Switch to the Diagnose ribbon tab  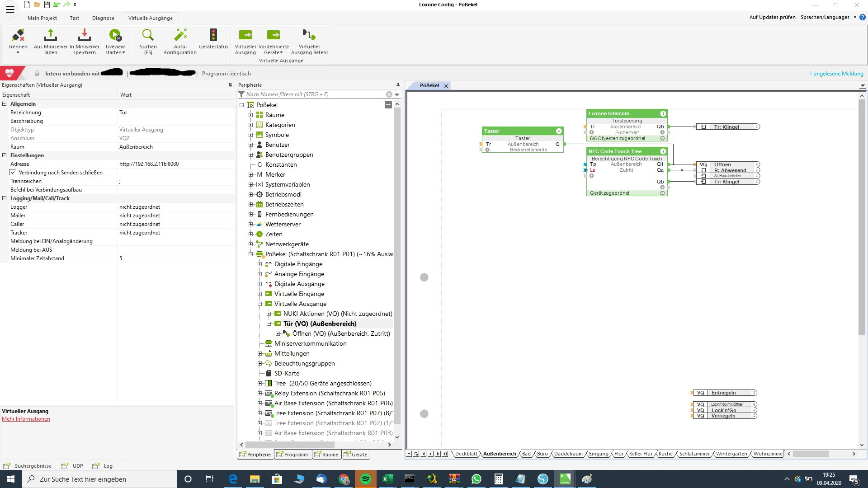point(103,18)
